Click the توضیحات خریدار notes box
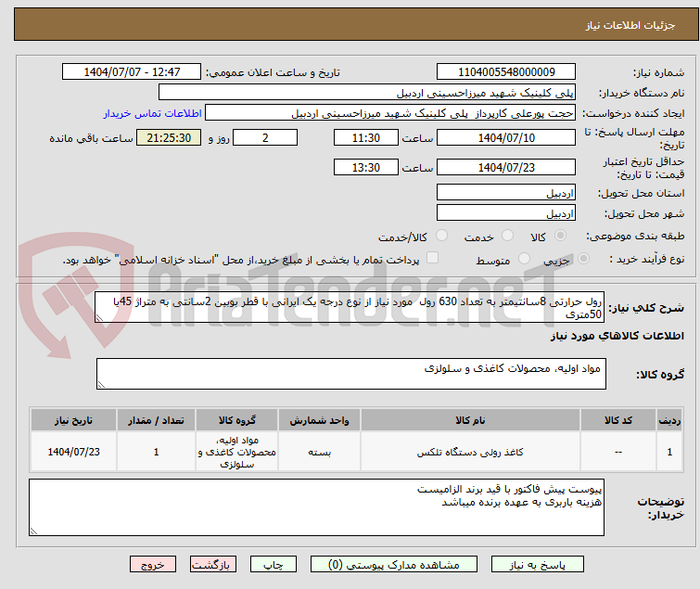The height and width of the screenshot is (589, 700). coord(316,507)
